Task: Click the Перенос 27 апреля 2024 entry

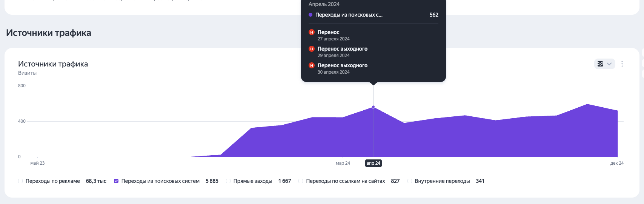Action: pyautogui.click(x=334, y=35)
